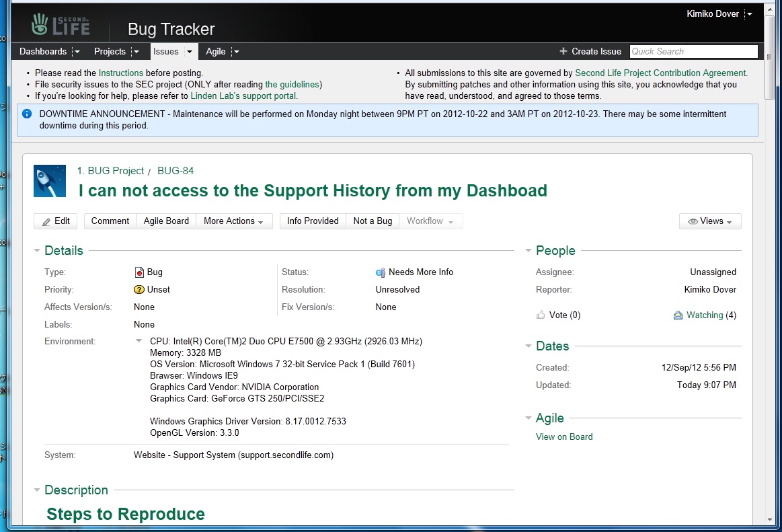Click the 'Unresolved' resolution value

click(397, 289)
